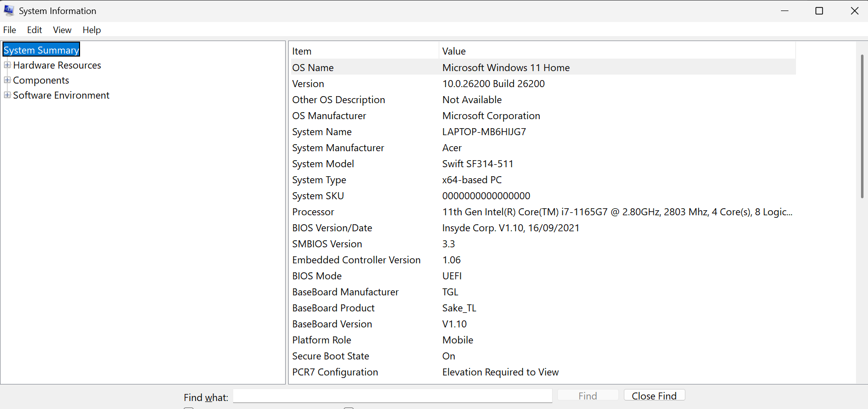
Task: Select the Hardware Resources tree label
Action: [57, 66]
